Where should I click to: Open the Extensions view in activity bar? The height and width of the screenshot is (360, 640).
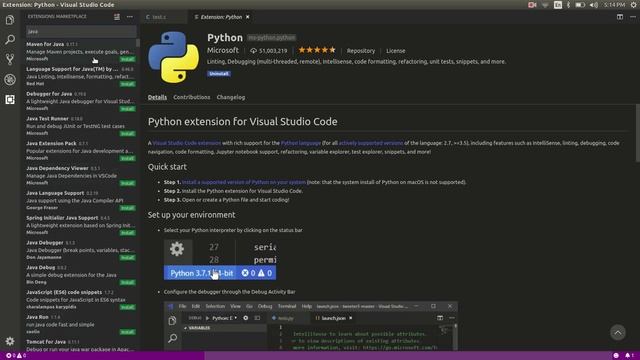tap(10, 99)
